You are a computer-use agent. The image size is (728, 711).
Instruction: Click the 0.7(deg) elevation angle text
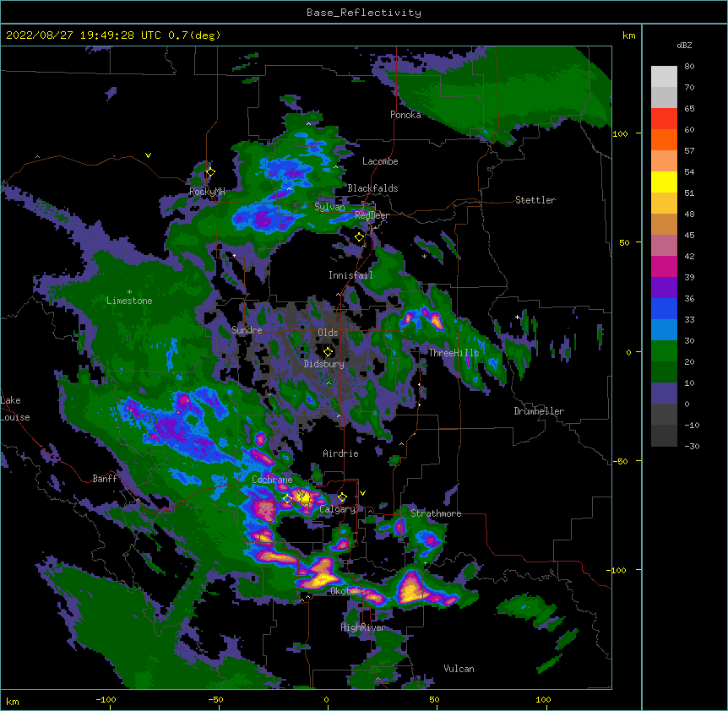pos(194,35)
